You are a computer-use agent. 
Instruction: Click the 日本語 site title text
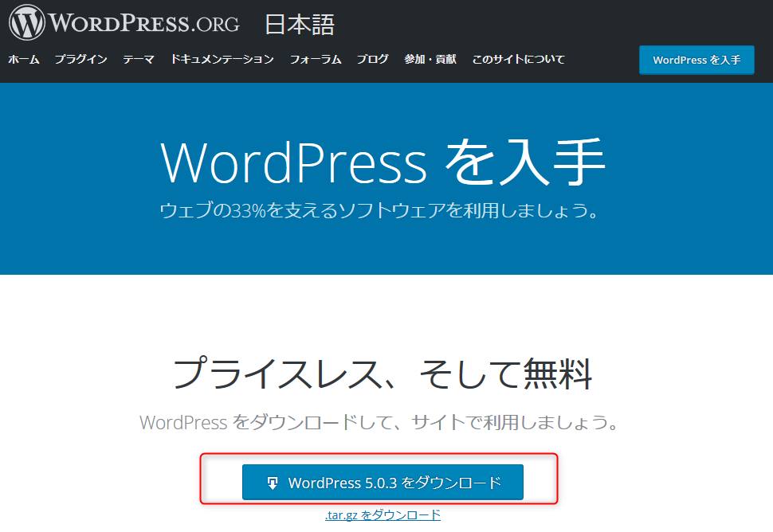[x=300, y=25]
